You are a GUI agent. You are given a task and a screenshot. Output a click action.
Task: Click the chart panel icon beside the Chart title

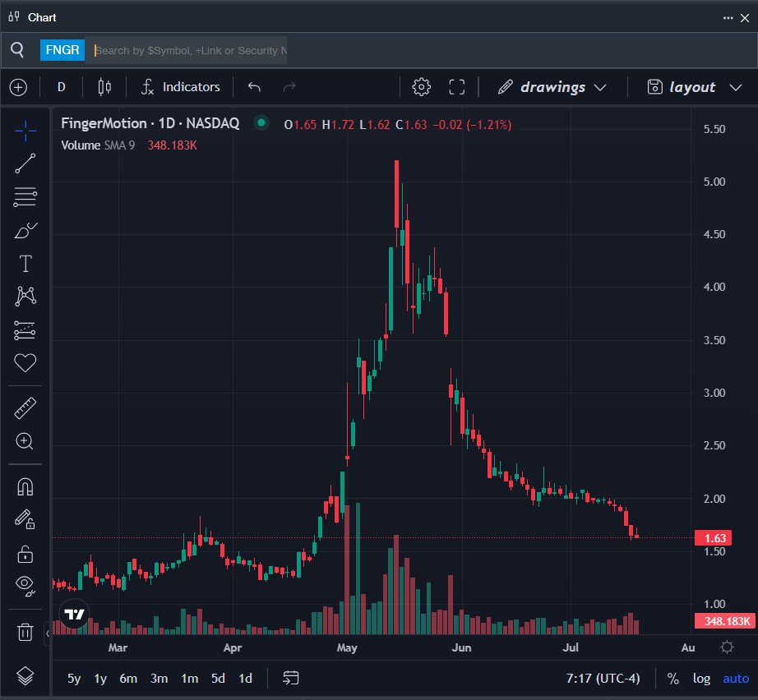pos(14,17)
